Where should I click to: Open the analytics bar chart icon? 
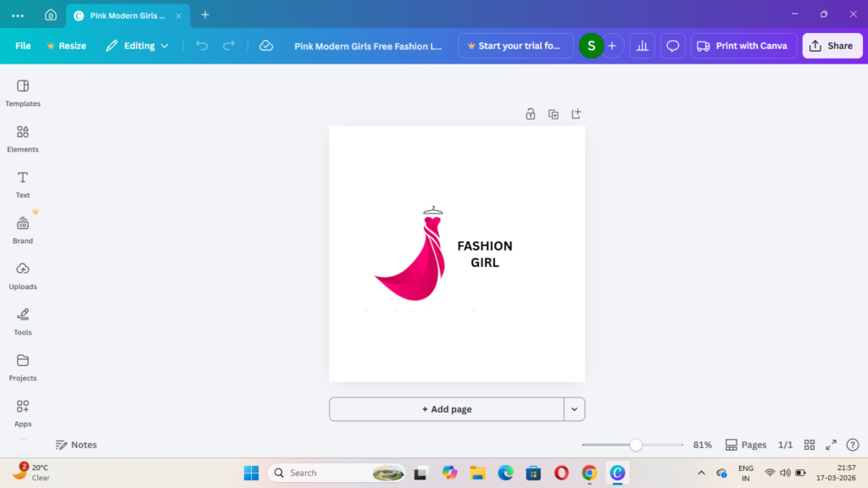click(643, 46)
